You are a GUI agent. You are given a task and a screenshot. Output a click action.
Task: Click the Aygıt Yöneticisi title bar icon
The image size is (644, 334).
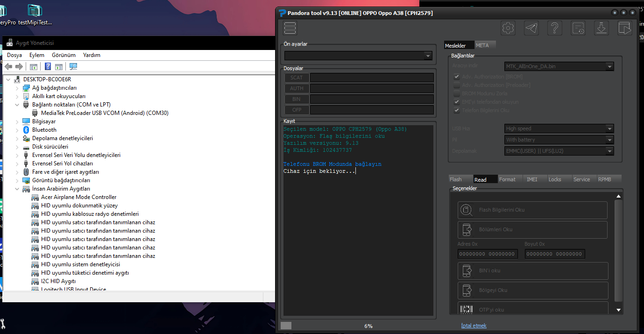point(9,43)
